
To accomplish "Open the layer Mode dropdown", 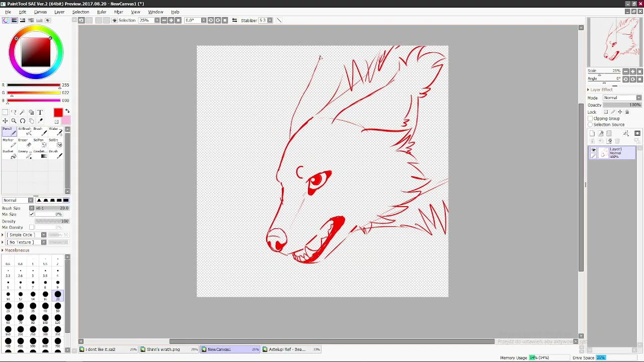I will click(x=622, y=98).
